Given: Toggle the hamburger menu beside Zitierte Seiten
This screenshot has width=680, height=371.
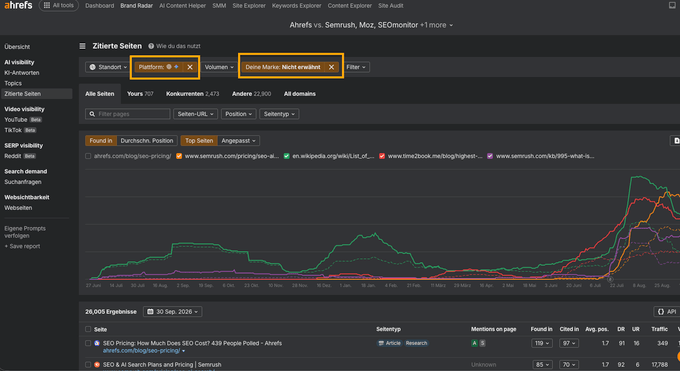Looking at the screenshot, I should [82, 46].
